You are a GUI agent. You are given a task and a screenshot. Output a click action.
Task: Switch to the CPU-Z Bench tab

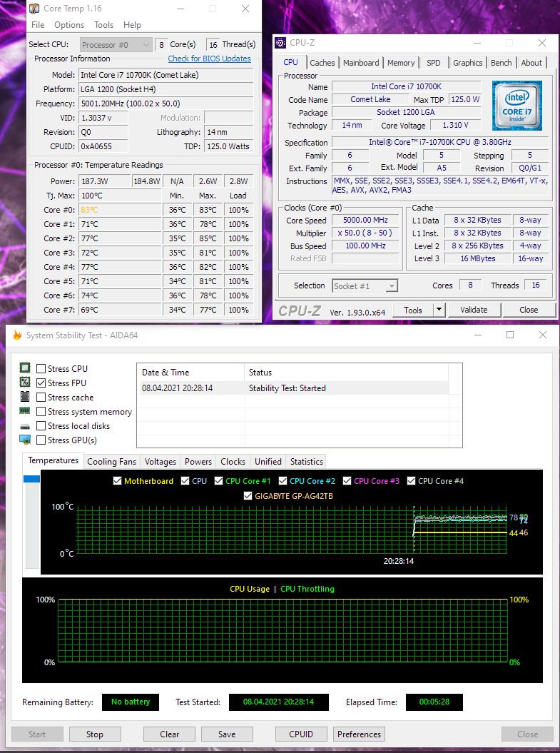point(501,63)
